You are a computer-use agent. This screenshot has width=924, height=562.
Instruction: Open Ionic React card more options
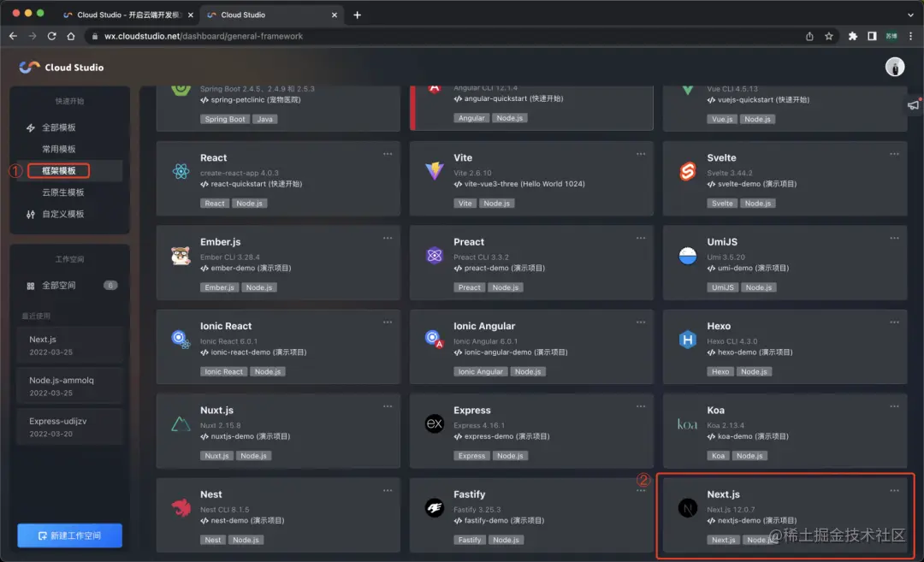[388, 322]
